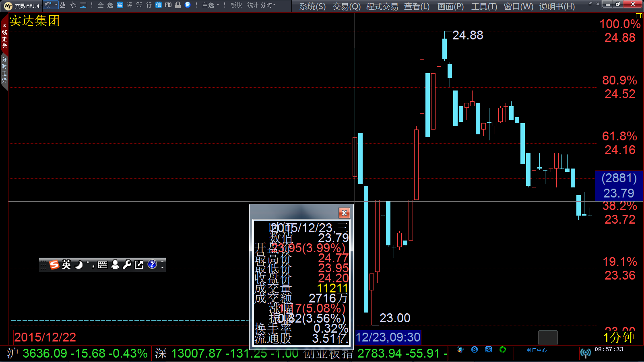Open the 工具(T) menu
This screenshot has width=644, height=362.
click(484, 6)
